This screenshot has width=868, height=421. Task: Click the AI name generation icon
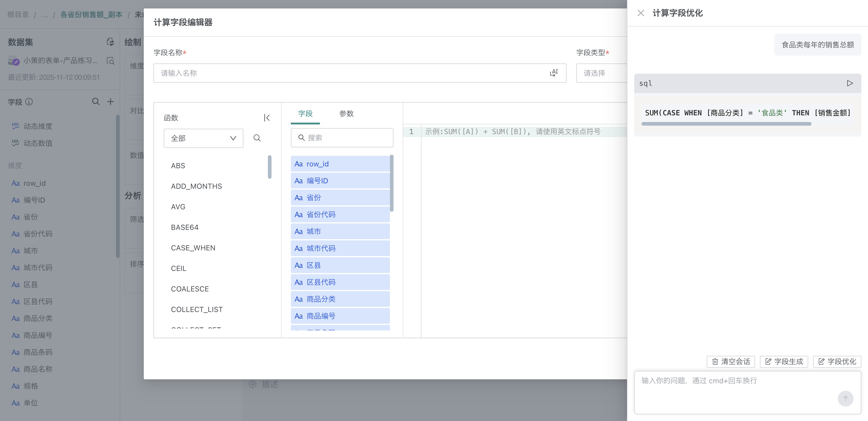tap(554, 73)
